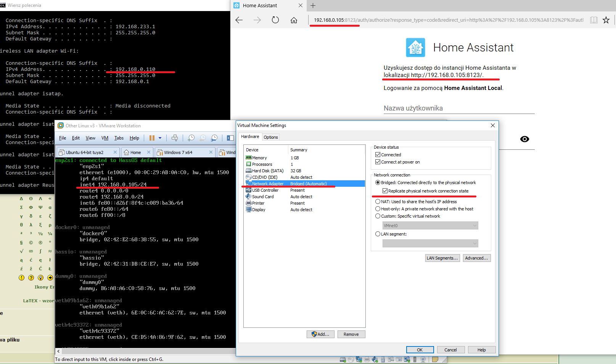This screenshot has height=364, width=616.
Task: Click Help in Virtual Machine Settings
Action: pos(482,350)
